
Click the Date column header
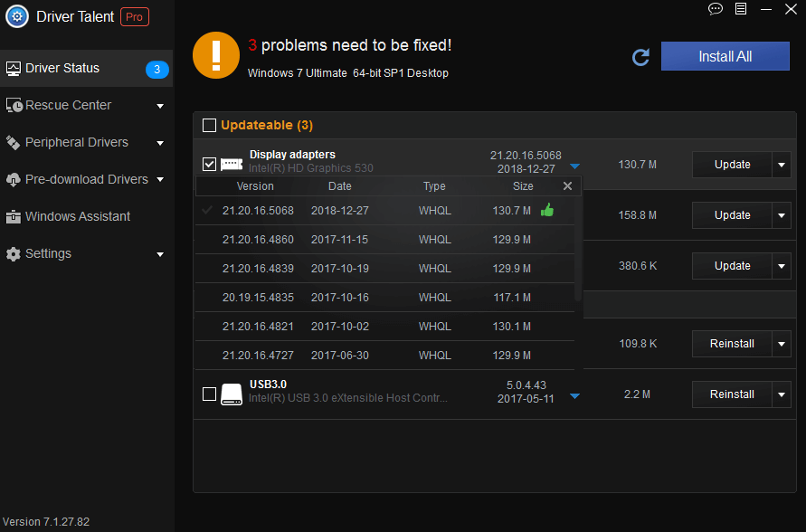click(340, 186)
